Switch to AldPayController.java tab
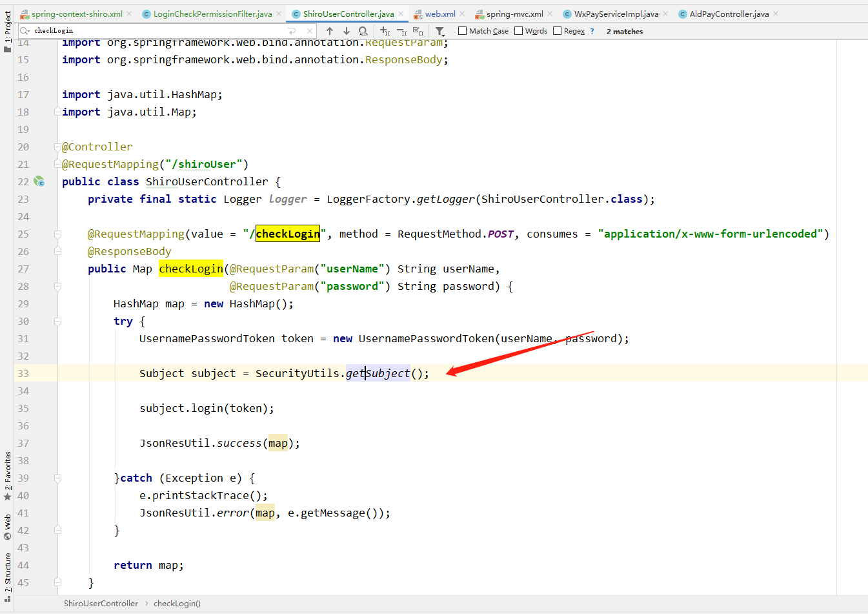The height and width of the screenshot is (614, 868). [x=729, y=14]
